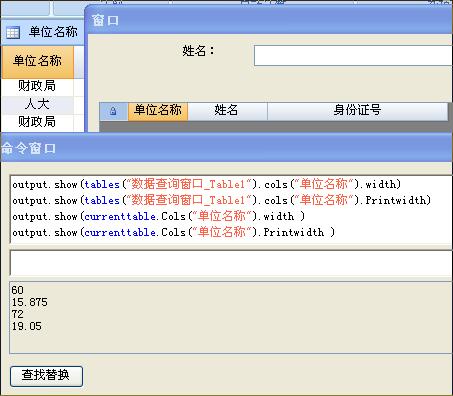Select the first 财政局 row in left table
Screen dimensions: 453x396
click(37, 86)
